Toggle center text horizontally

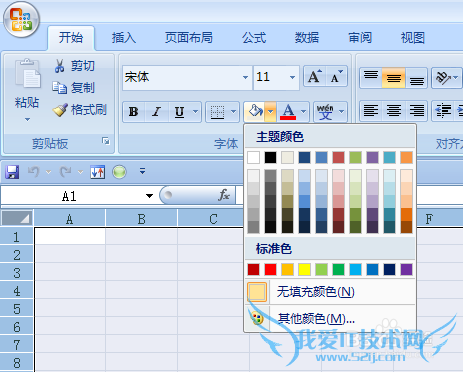[394, 111]
